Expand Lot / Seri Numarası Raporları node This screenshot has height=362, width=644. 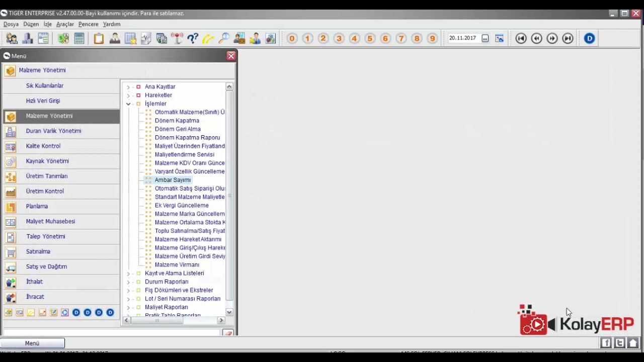click(128, 299)
